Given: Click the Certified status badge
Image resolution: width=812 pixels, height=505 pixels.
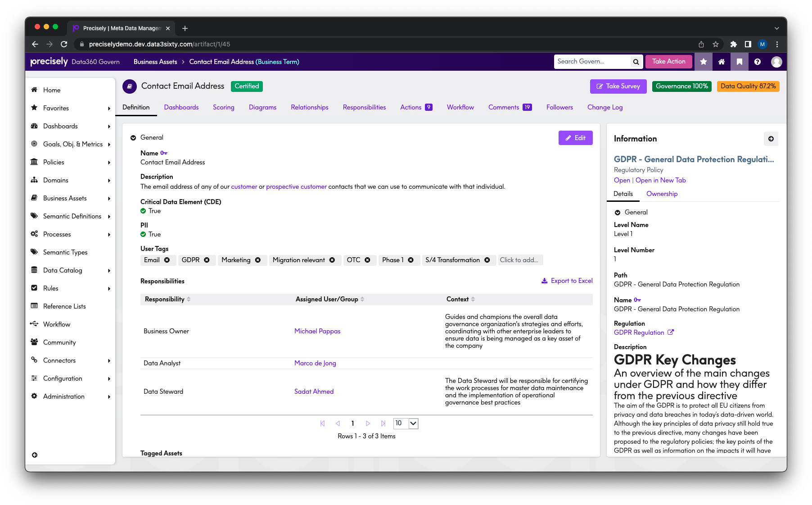Looking at the screenshot, I should 247,86.
